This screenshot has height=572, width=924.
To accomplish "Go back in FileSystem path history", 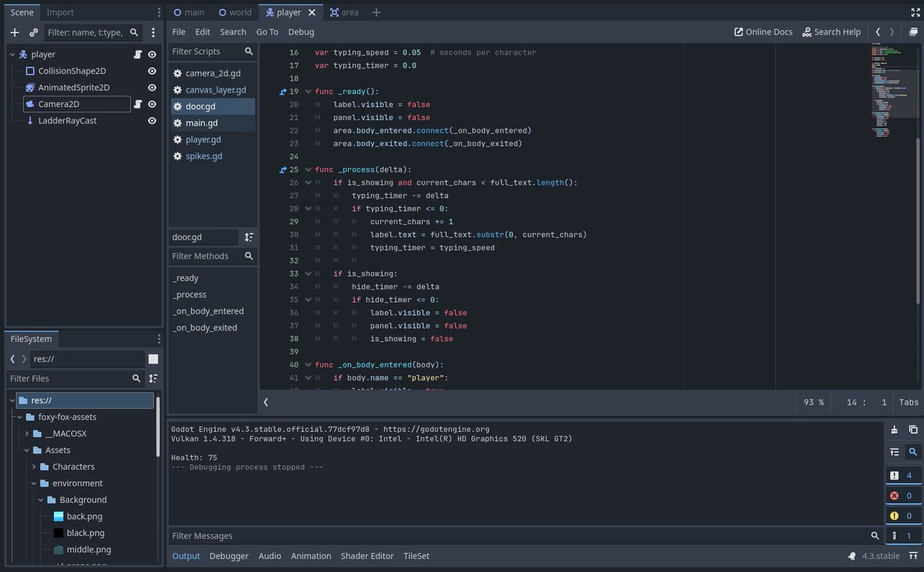I will click(12, 360).
